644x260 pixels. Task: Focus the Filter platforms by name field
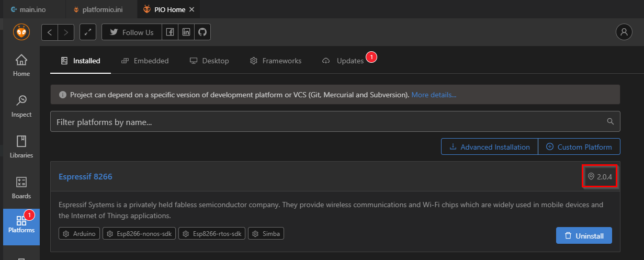point(335,121)
